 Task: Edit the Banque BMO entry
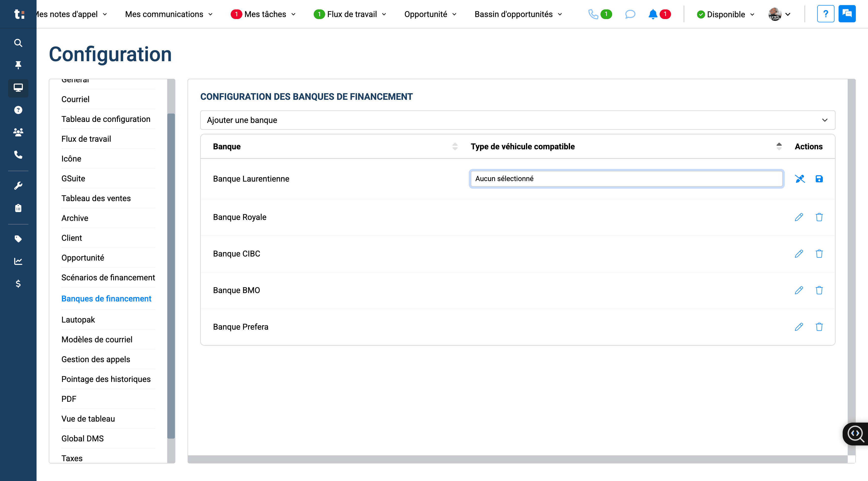coord(799,290)
